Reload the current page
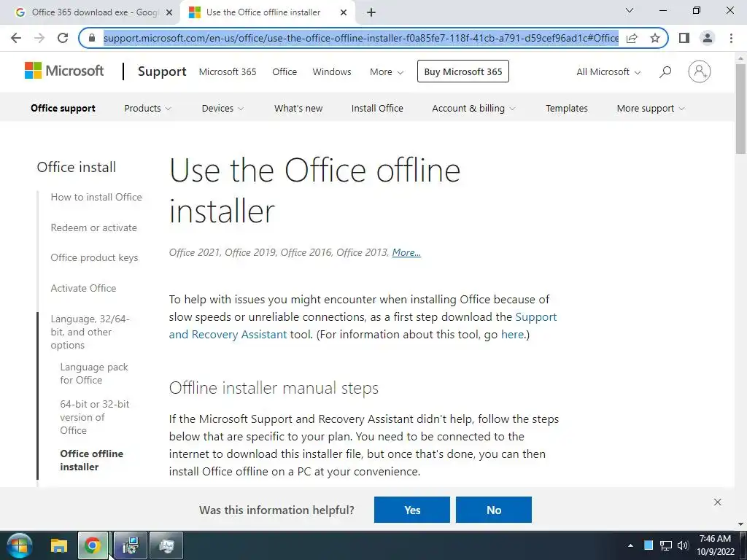The image size is (747, 560). [63, 38]
